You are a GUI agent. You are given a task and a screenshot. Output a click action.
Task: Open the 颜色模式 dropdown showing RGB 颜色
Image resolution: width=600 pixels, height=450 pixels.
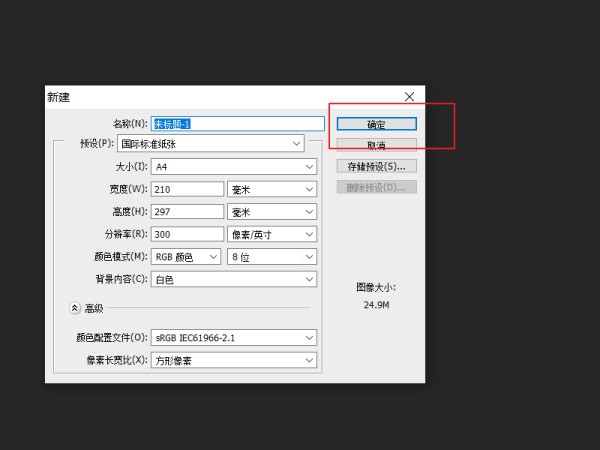point(186,257)
